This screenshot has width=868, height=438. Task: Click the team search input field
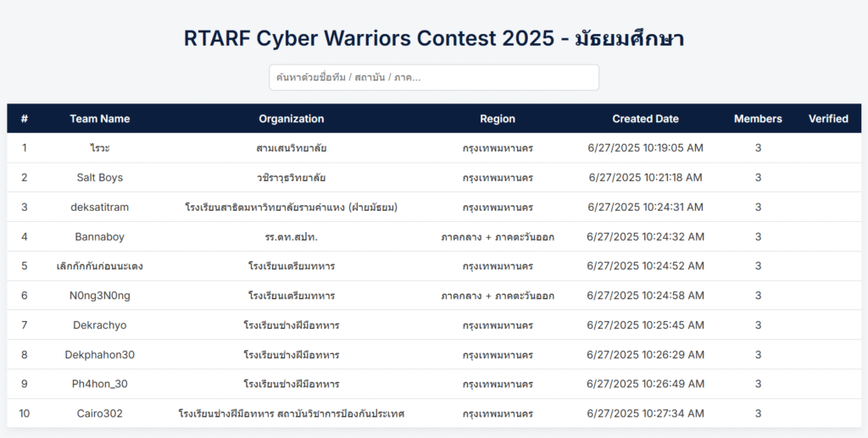point(434,77)
